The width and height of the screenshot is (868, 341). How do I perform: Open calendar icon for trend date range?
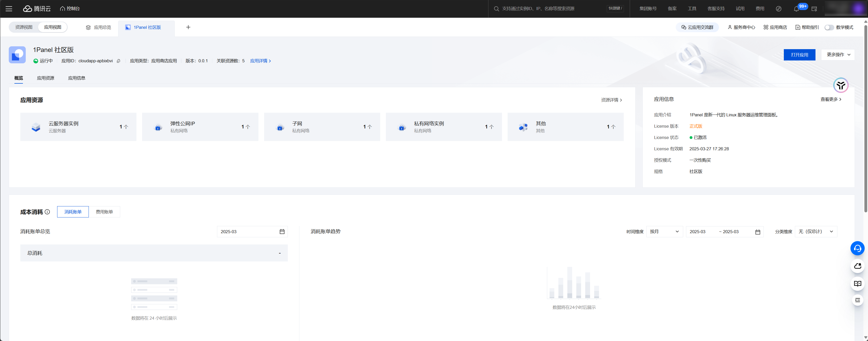758,232
